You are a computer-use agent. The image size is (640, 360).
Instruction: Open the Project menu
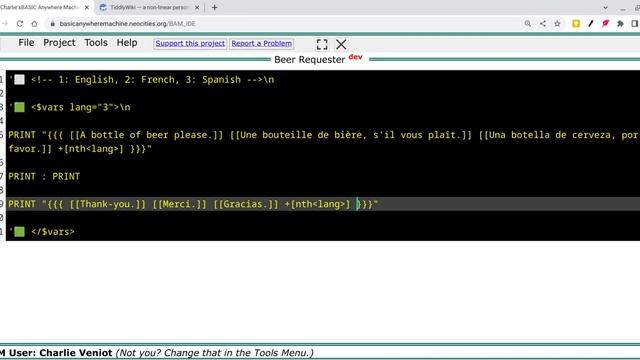[x=59, y=43]
